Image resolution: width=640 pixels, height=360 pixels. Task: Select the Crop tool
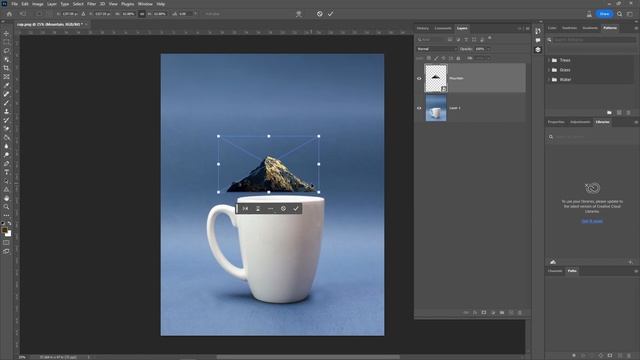[x=6, y=68]
